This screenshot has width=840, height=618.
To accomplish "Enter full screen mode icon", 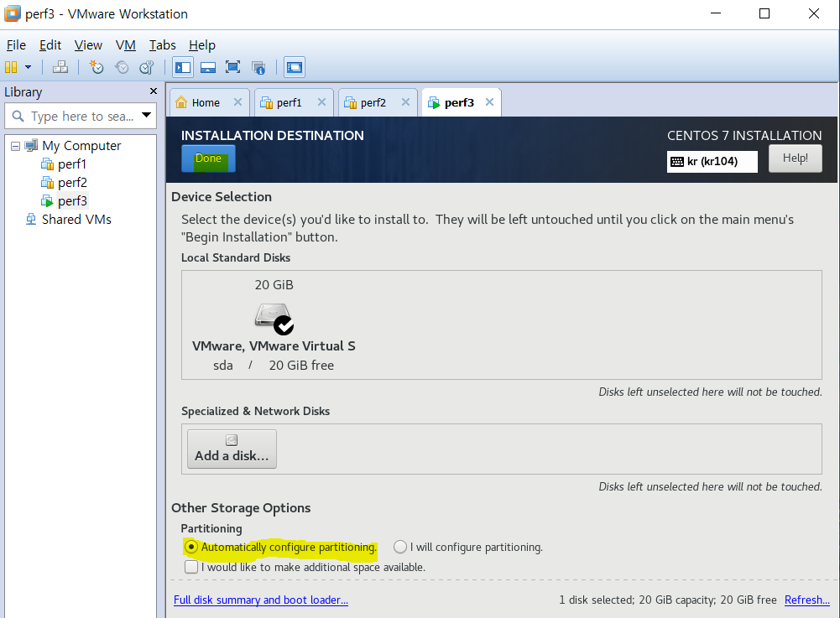I will pos(232,67).
